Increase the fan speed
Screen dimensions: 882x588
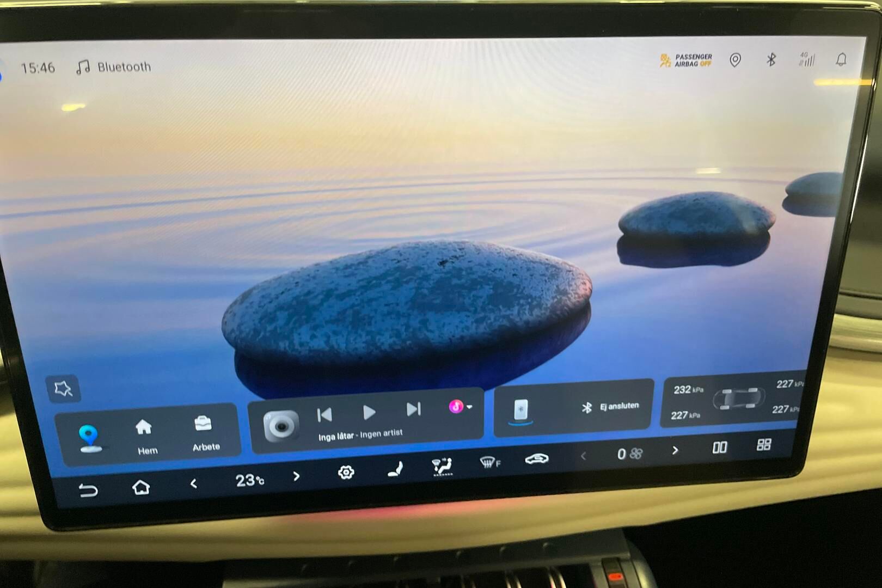[675, 450]
